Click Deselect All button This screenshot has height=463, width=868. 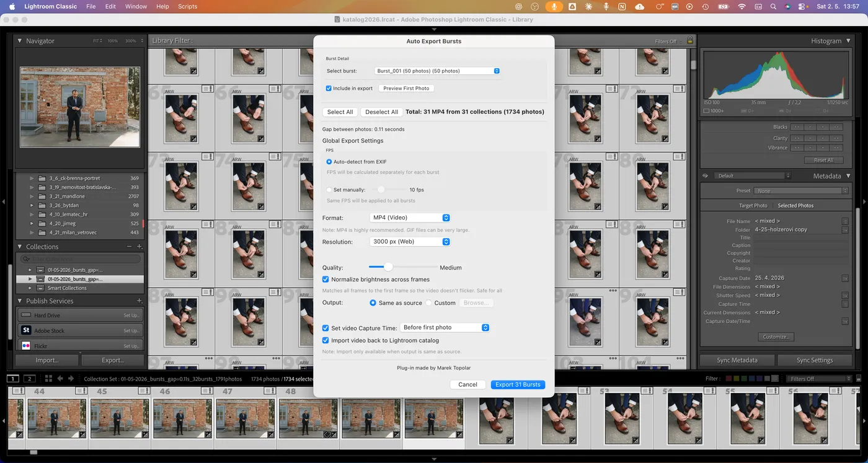pyautogui.click(x=382, y=112)
